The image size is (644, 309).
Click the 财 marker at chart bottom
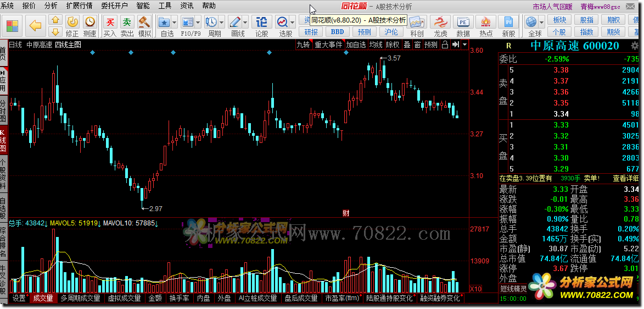346,213
